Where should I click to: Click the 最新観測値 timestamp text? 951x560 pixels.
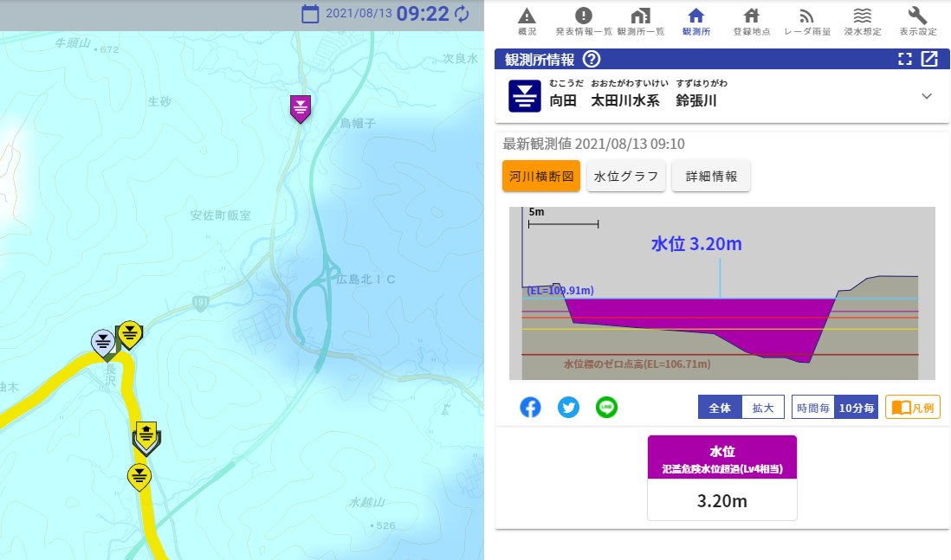[594, 144]
